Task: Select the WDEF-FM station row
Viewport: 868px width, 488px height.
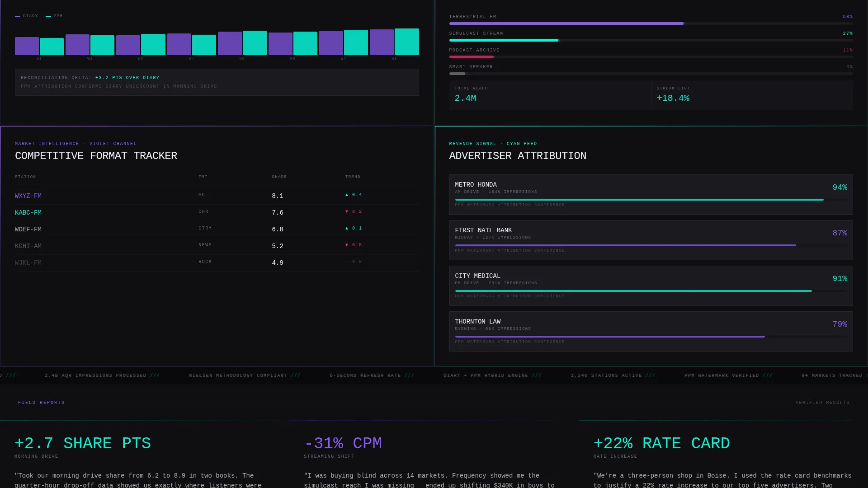Action: coord(217,230)
